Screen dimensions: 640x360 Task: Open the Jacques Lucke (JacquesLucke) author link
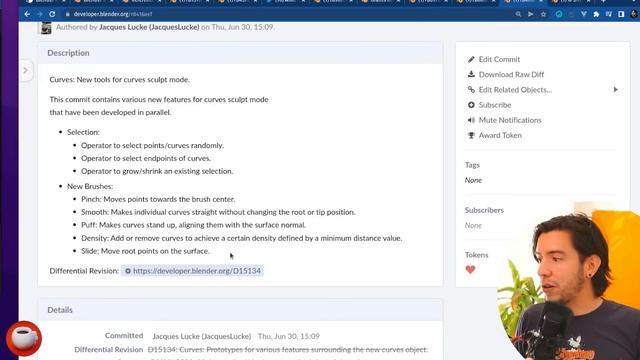pyautogui.click(x=149, y=27)
